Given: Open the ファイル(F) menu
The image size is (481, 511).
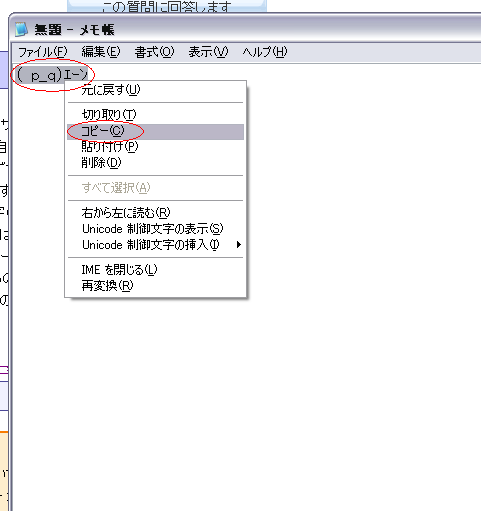Looking at the screenshot, I should point(43,52).
